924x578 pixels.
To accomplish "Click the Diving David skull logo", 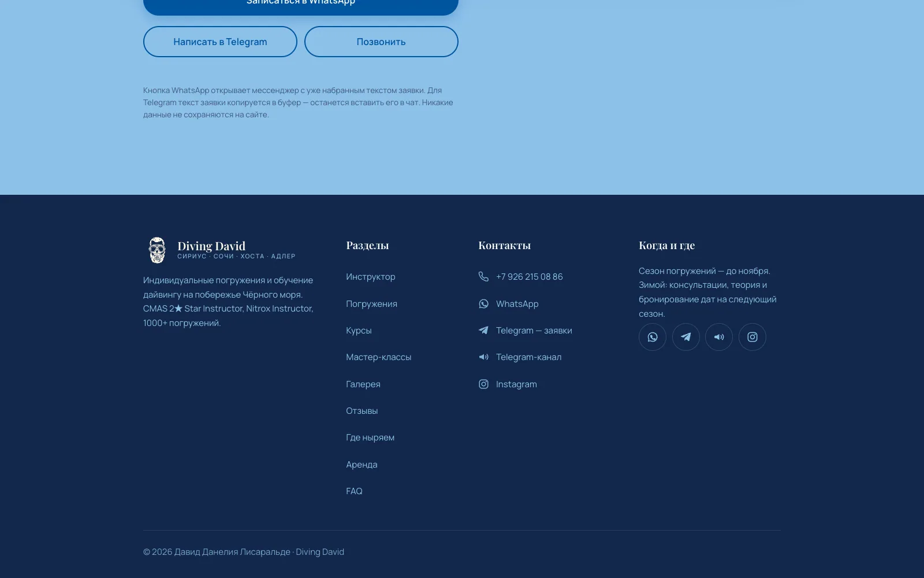I will [x=157, y=250].
